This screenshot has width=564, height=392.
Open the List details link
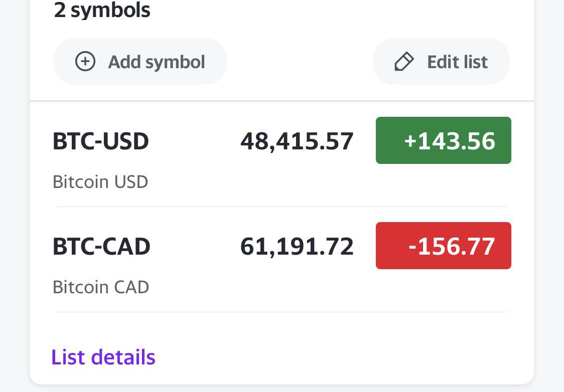(103, 357)
